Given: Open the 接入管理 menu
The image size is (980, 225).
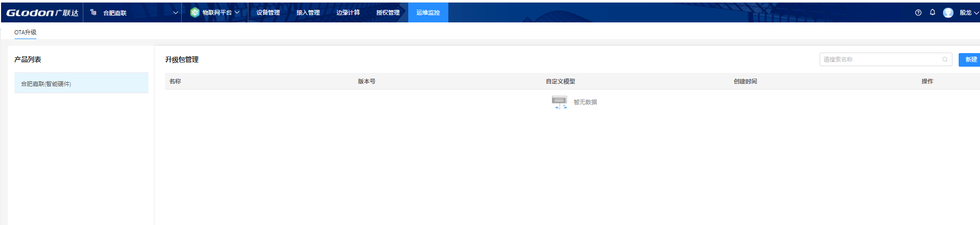Looking at the screenshot, I should pos(308,12).
